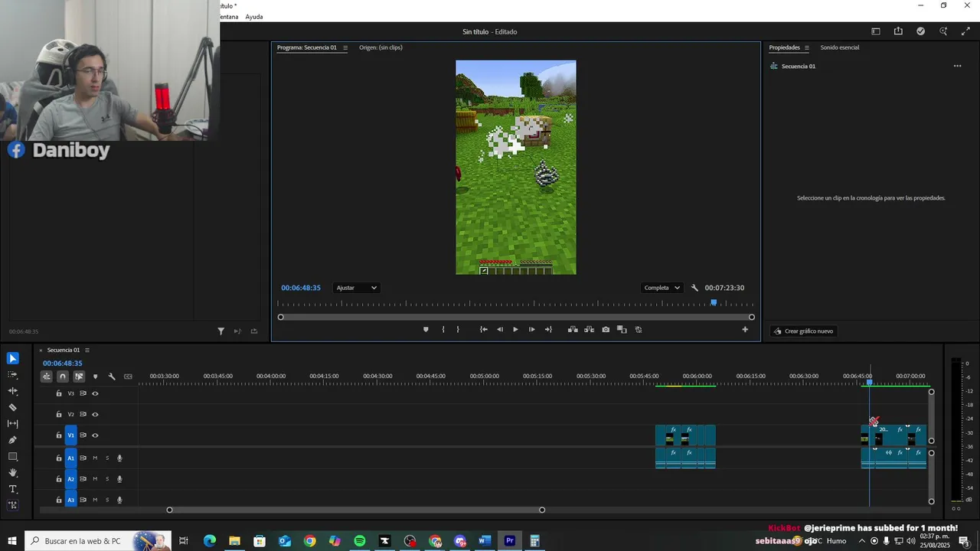Viewport: 980px width, 551px height.
Task: Hide track V1 with eye icon
Action: tap(95, 435)
